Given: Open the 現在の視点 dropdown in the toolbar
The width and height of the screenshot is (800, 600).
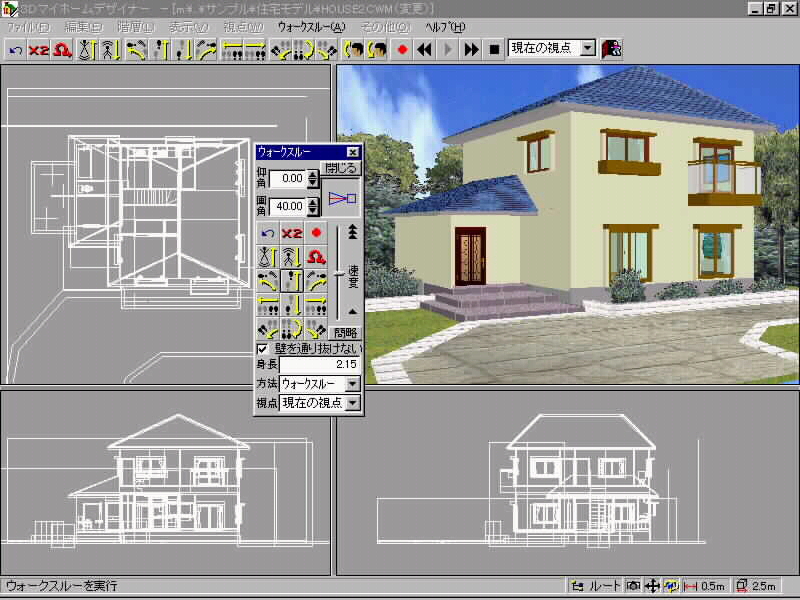Looking at the screenshot, I should pyautogui.click(x=588, y=48).
